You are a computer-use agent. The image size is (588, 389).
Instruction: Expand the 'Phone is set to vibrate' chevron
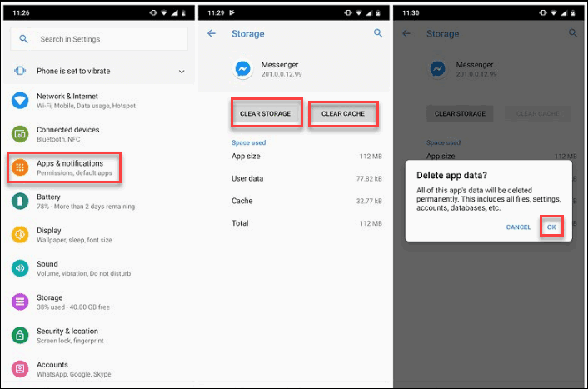[182, 72]
